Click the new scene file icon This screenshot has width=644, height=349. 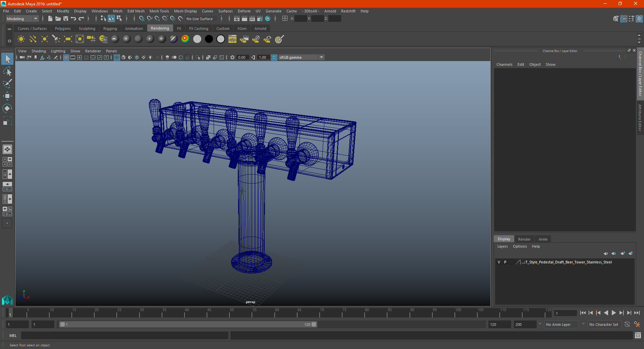click(50, 19)
